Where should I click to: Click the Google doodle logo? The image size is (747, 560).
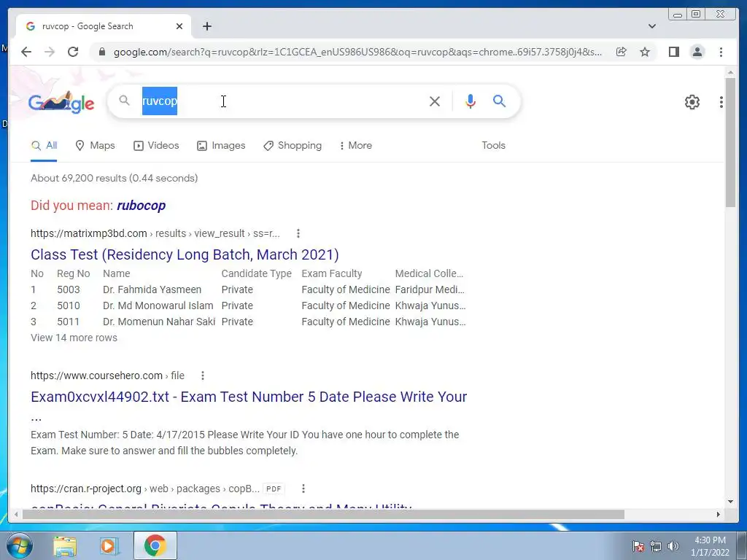coord(61,102)
